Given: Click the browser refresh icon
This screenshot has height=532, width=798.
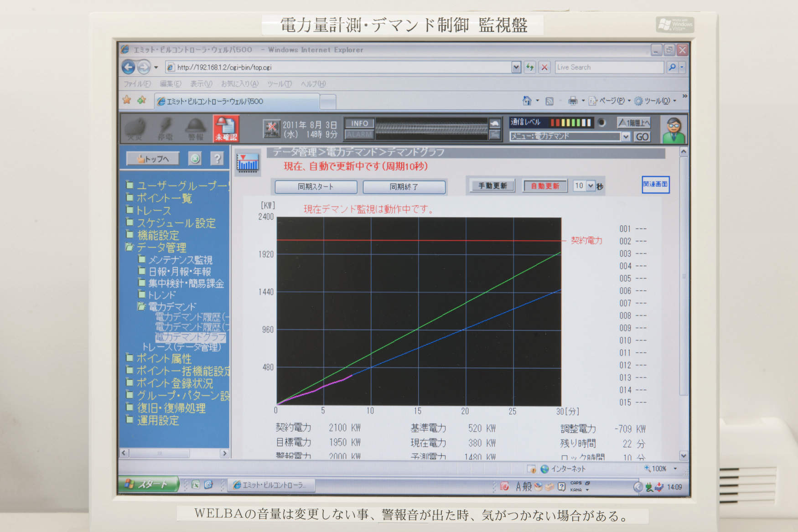Looking at the screenshot, I should 530,67.
